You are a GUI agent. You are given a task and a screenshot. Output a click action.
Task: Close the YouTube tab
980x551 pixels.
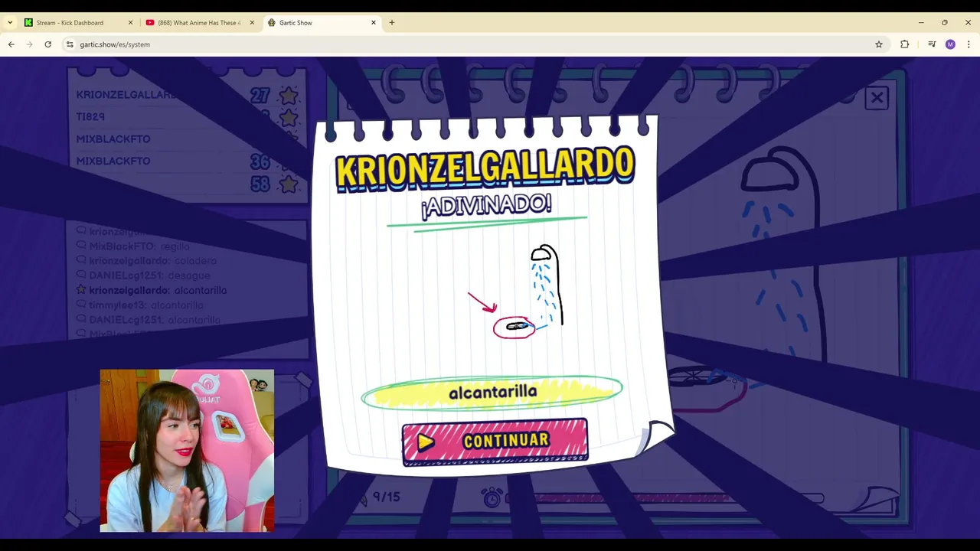252,23
